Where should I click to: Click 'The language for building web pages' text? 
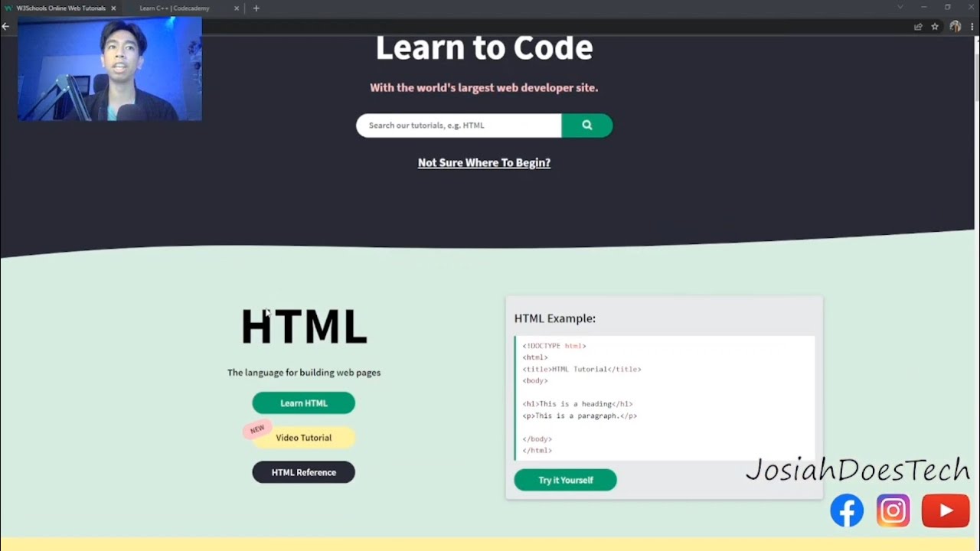pos(304,373)
